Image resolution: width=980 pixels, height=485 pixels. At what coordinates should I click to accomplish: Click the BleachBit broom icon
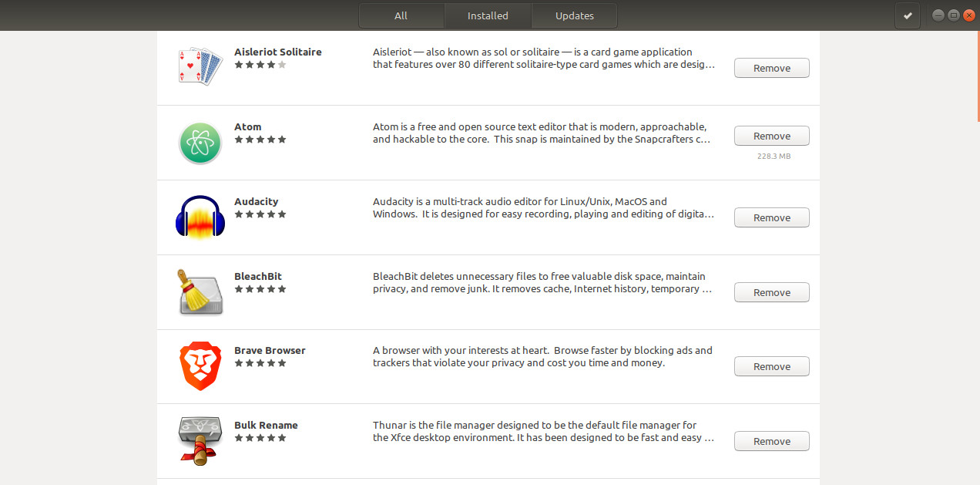point(200,292)
